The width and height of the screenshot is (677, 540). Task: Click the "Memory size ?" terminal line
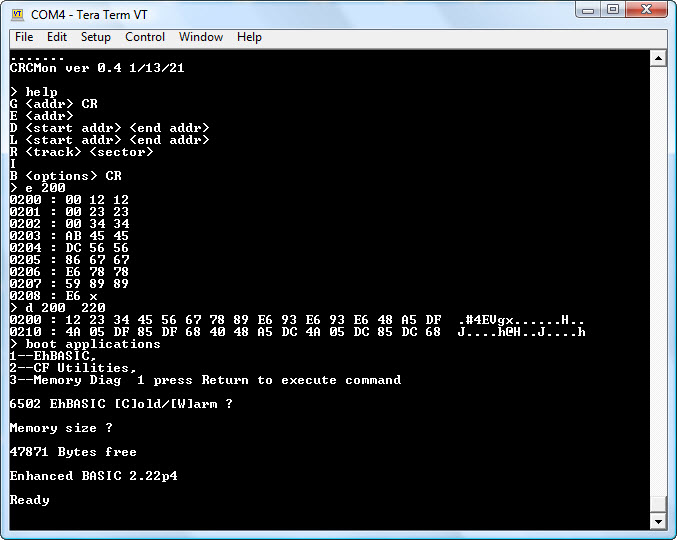tap(61, 428)
